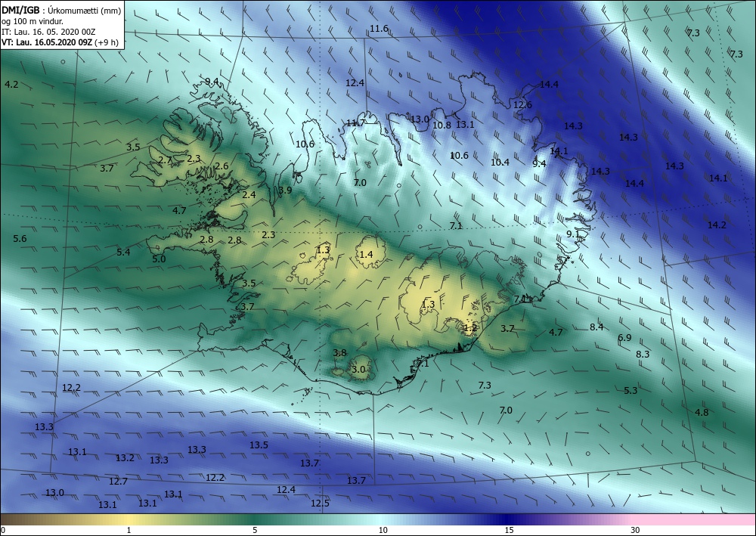The width and height of the screenshot is (756, 536).
Task: Click the 2.4 value on the map
Action: click(249, 195)
